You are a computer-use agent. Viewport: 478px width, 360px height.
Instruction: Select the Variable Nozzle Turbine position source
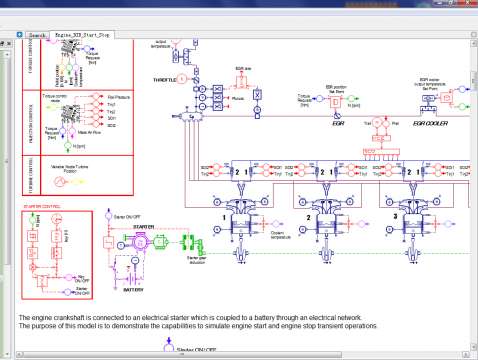pyautogui.click(x=60, y=182)
